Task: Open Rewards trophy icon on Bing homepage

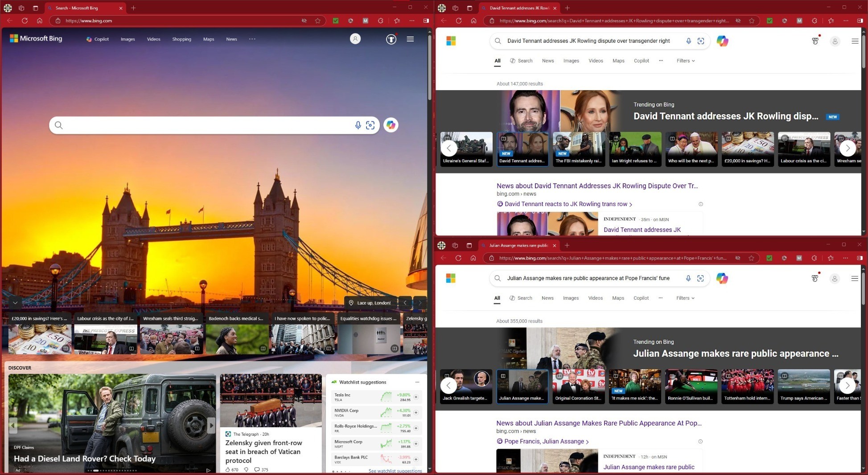Action: [391, 39]
